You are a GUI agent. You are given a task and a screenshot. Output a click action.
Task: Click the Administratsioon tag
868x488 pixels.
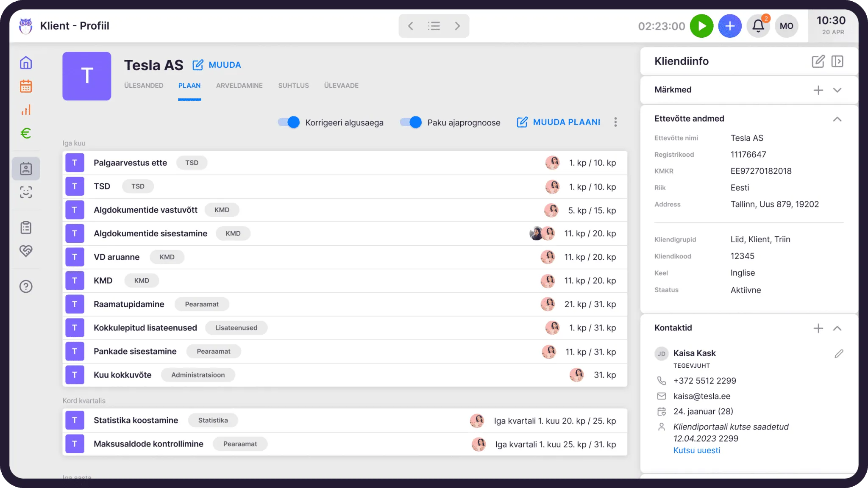pos(198,375)
